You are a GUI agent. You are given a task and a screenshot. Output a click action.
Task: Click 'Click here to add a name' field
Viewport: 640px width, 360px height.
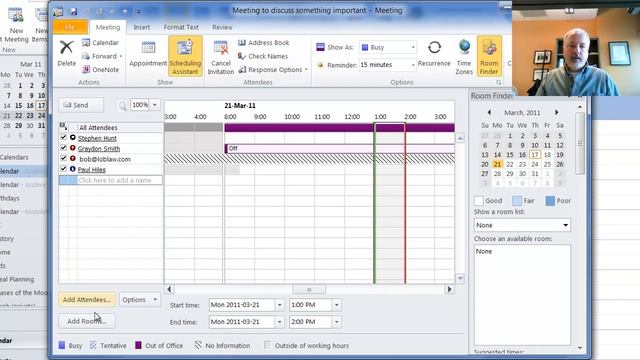tap(115, 180)
